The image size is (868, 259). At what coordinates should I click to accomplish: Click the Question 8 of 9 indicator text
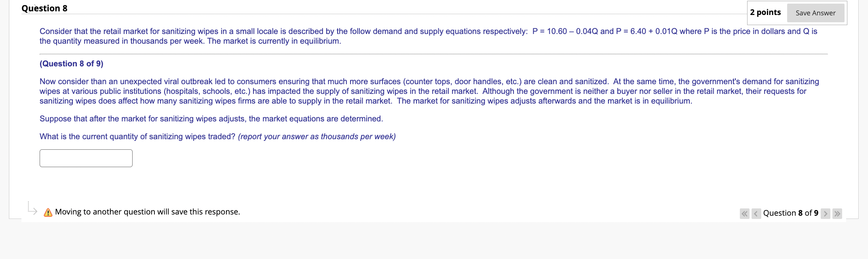[790, 213]
